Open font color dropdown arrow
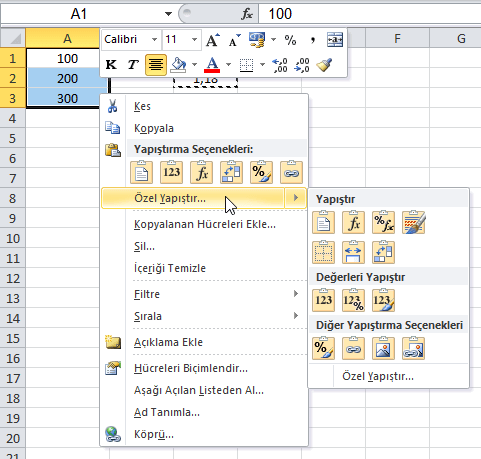Viewport: 481px width, 459px height. pyautogui.click(x=228, y=65)
